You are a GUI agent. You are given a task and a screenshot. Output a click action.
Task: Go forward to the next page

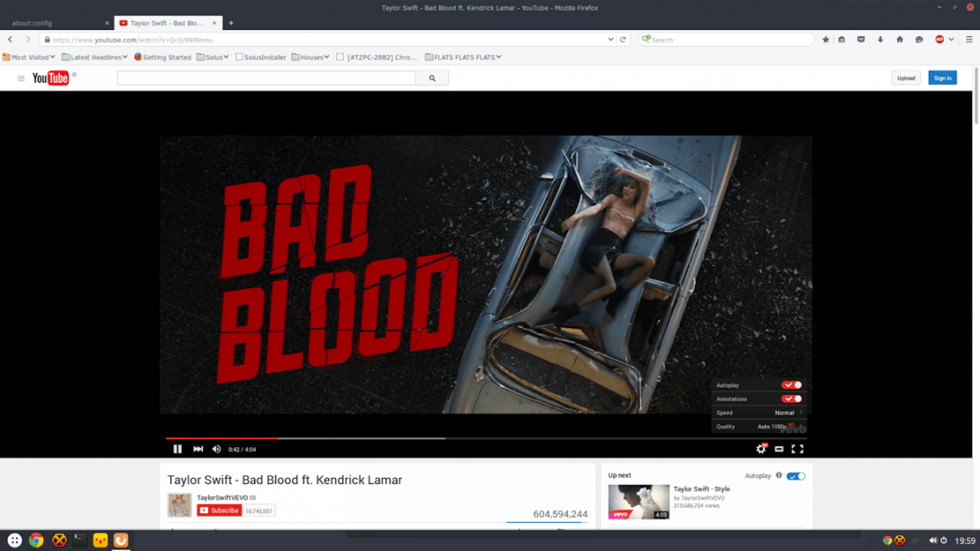tap(28, 40)
